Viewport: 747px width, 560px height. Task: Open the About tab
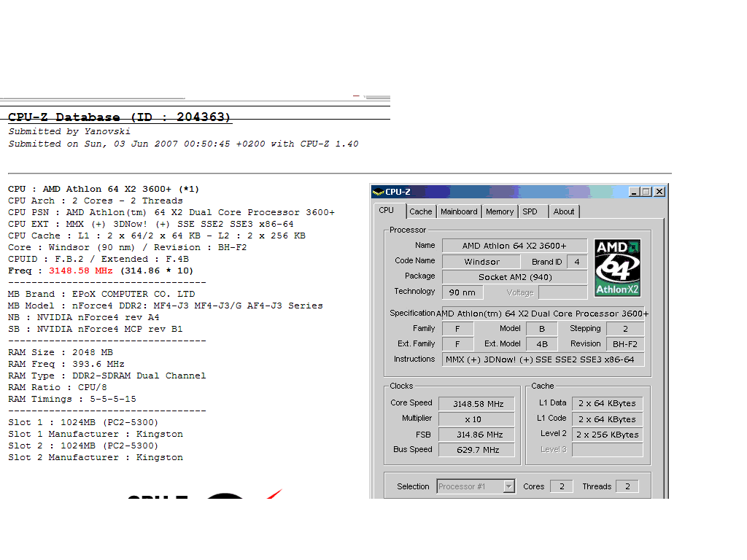coord(564,211)
